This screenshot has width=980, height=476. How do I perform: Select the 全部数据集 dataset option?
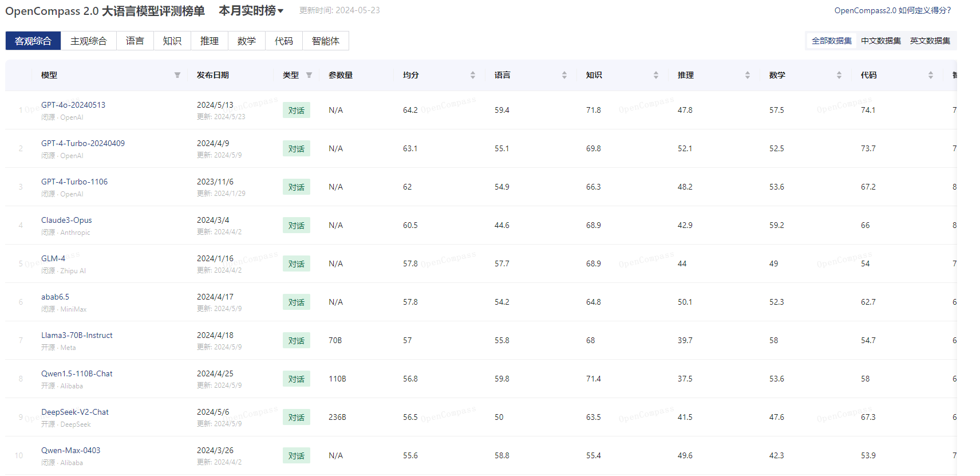(831, 41)
